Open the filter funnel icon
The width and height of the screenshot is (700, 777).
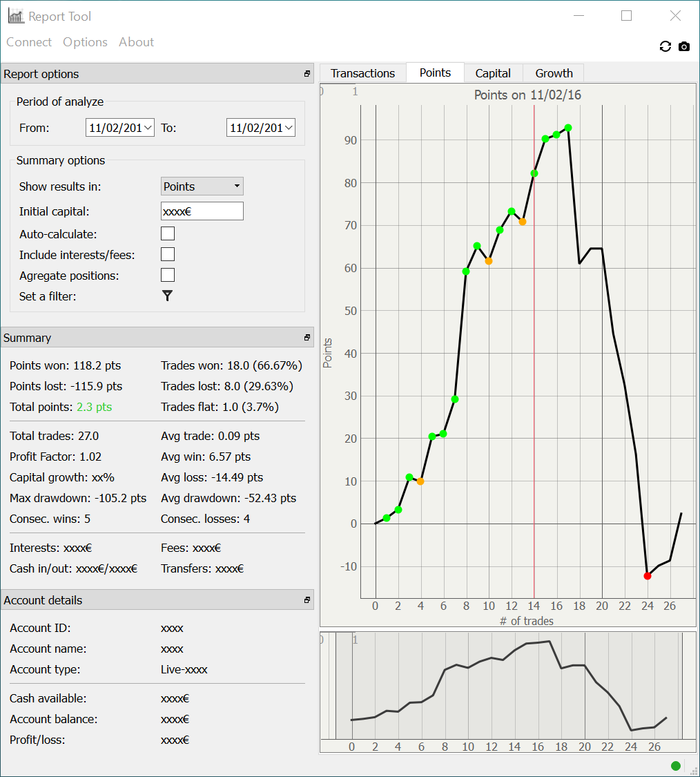168,296
